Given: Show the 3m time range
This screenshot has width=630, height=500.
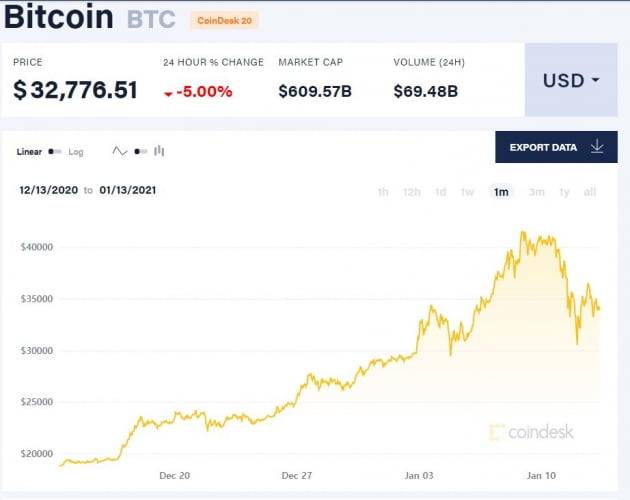Looking at the screenshot, I should click(x=536, y=192).
